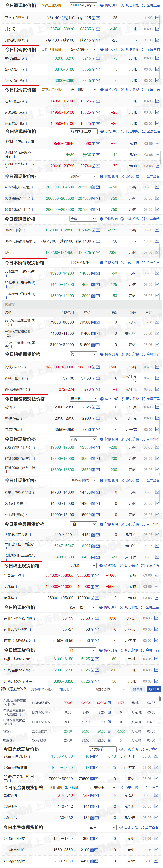Click the 今日锡现货价格 section title

20,176
